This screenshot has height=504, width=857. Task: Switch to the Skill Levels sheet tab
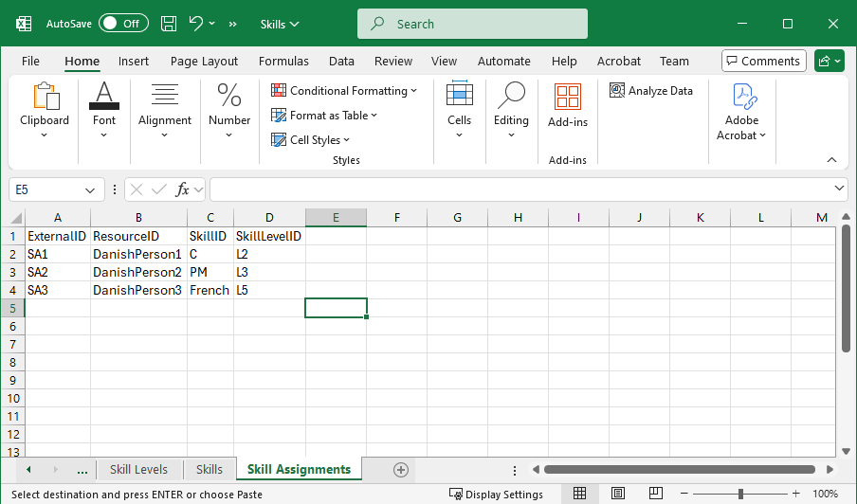pyautogui.click(x=138, y=470)
